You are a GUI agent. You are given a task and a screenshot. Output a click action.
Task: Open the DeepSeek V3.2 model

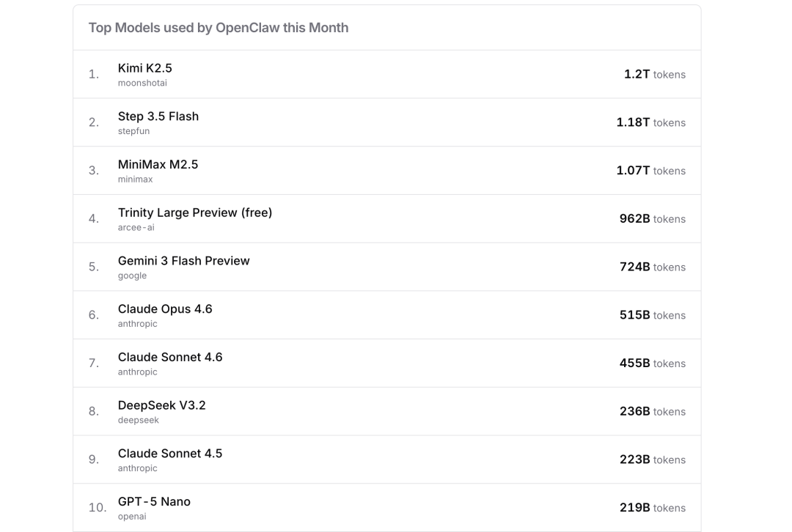click(162, 405)
